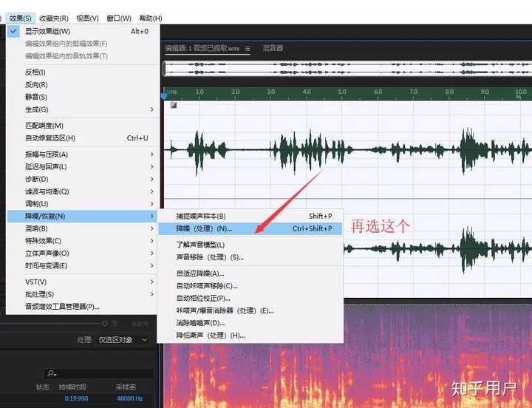This screenshot has width=532, height=408.
Task: Open the editor panel menu icon
Action: point(248,49)
